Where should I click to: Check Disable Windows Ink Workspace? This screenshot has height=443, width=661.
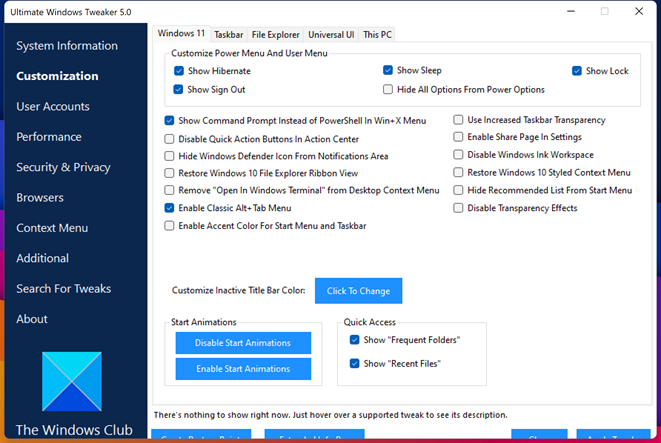458,154
